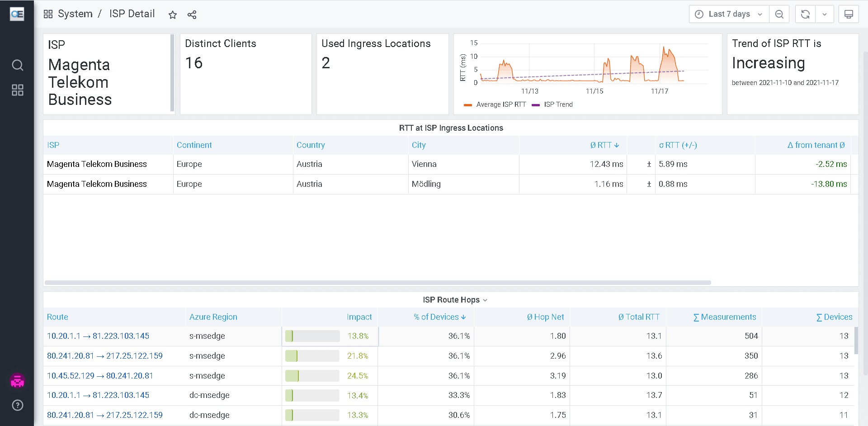Select the Vienna city cell

coord(463,164)
